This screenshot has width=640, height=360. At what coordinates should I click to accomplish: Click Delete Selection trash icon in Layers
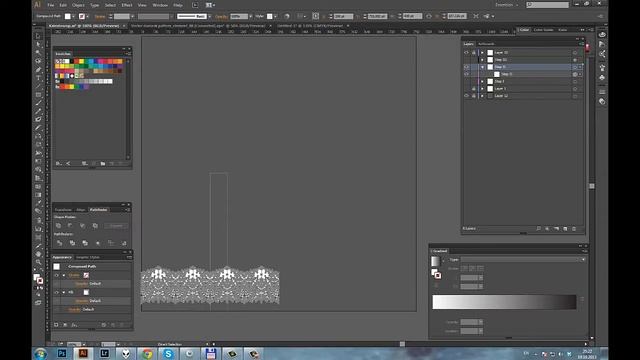click(574, 229)
